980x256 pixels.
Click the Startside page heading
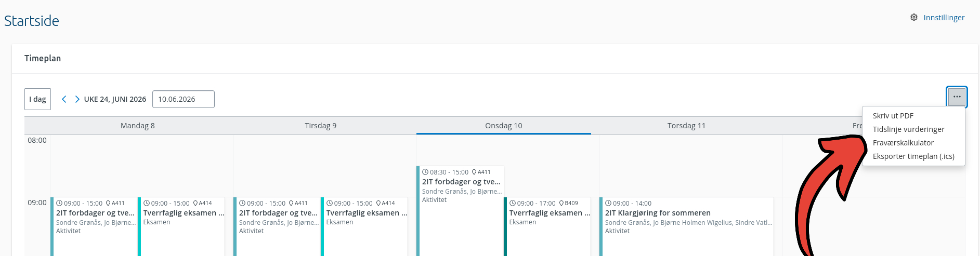pyautogui.click(x=32, y=21)
